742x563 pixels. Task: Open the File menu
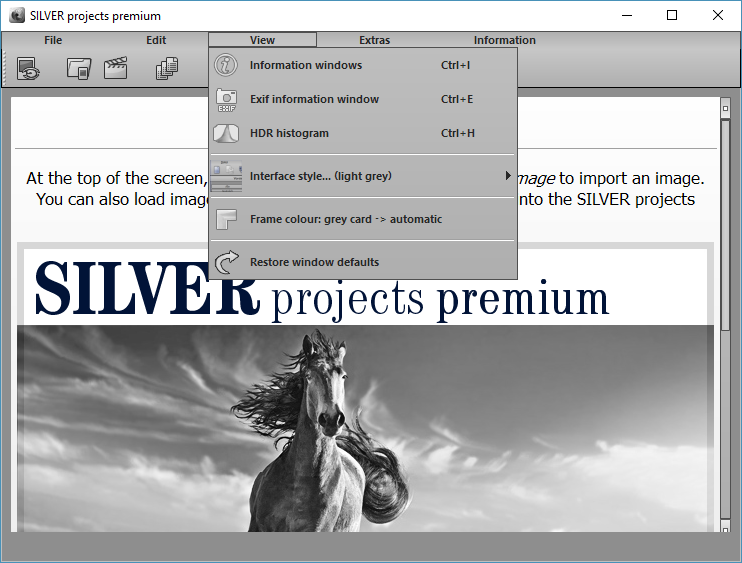pos(53,40)
